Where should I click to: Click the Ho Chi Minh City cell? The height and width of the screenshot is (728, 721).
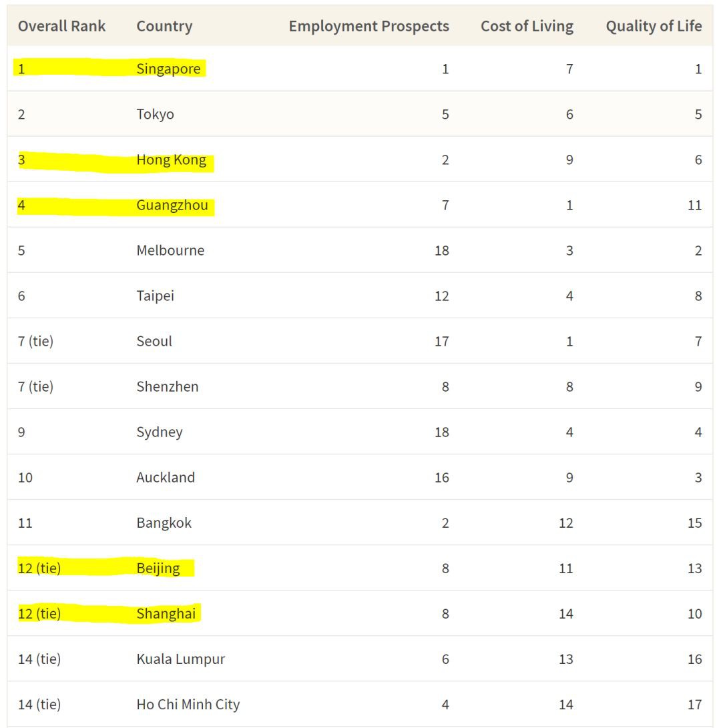188,704
